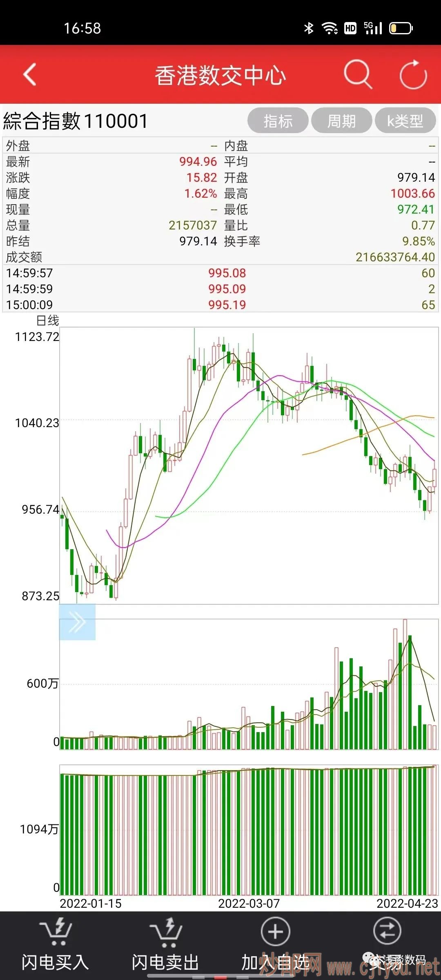Open the k类型 chart type selector
Image resolution: width=441 pixels, height=980 pixels.
click(405, 121)
